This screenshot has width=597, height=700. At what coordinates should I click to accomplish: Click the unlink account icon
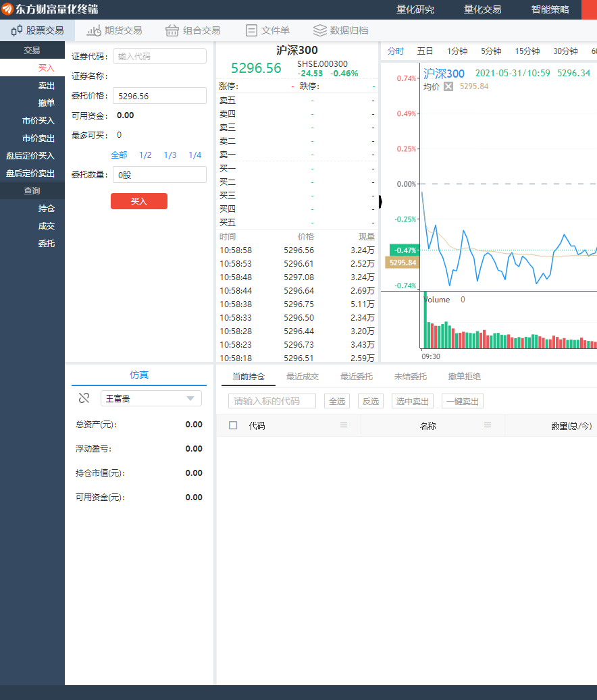(x=84, y=398)
